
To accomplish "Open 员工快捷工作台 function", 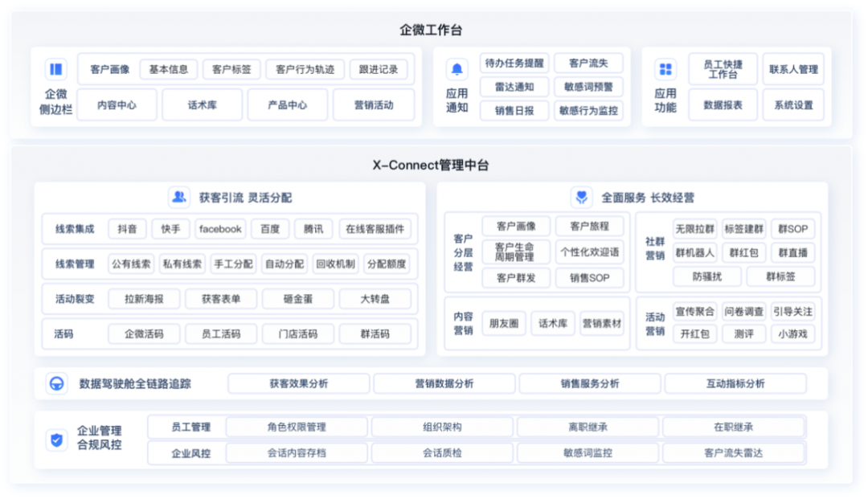I will click(723, 69).
